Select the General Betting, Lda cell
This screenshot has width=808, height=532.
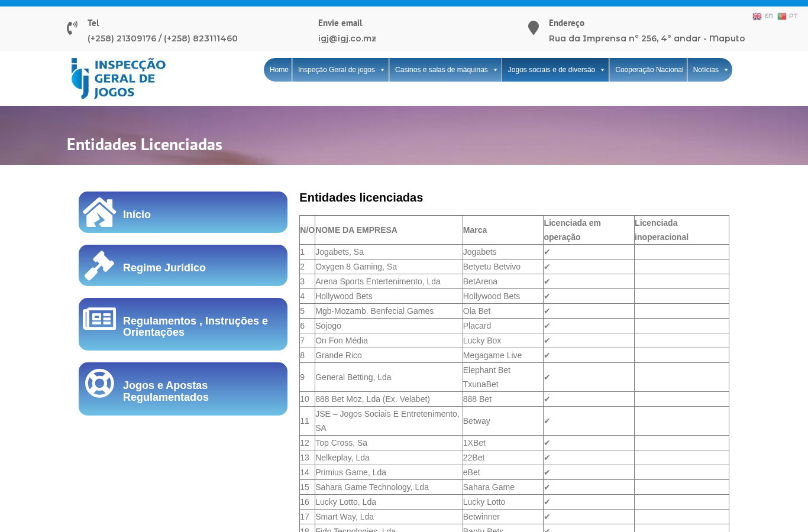389,377
